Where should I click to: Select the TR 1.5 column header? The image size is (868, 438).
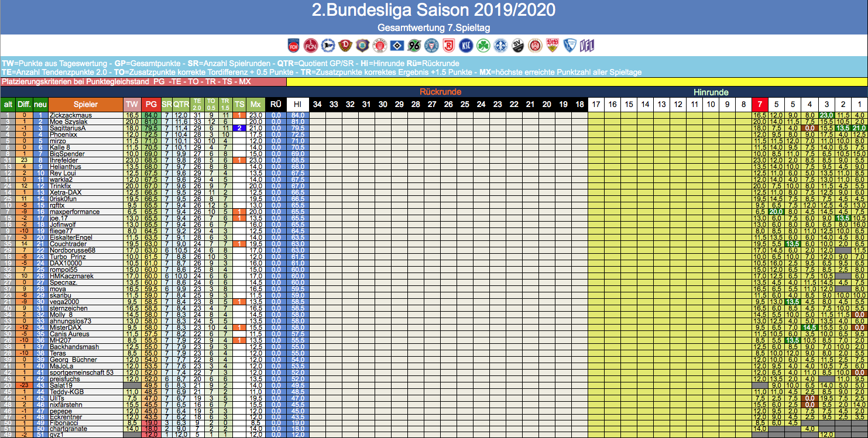[x=225, y=104]
